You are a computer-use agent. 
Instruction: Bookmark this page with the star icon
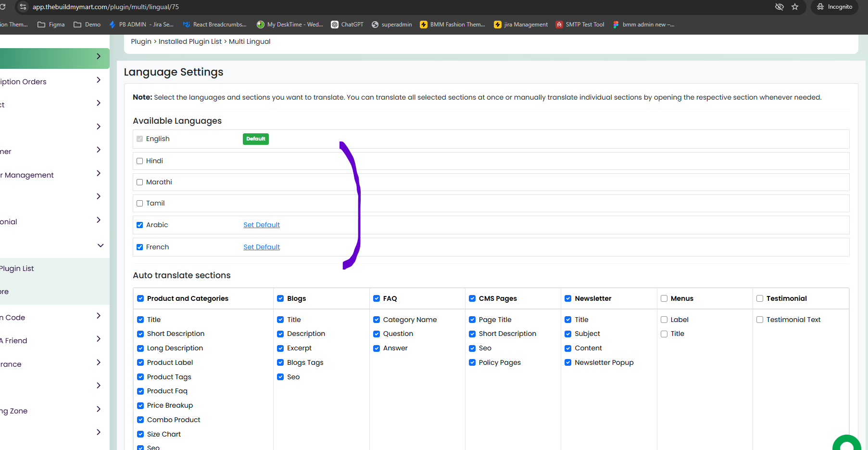(795, 7)
